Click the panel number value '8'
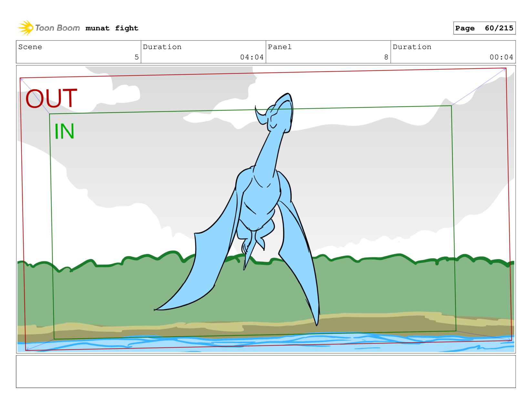The width and height of the screenshot is (532, 412). [386, 57]
